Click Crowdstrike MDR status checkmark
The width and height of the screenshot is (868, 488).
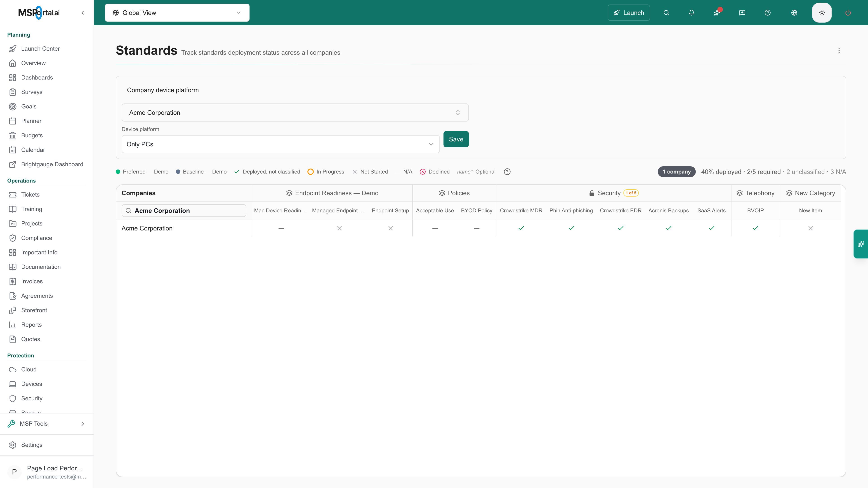click(x=521, y=228)
